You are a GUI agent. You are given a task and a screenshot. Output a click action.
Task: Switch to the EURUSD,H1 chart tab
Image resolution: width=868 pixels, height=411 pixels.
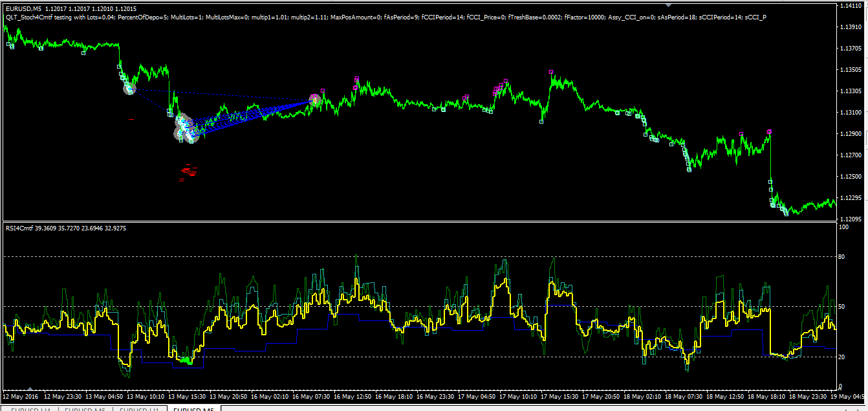point(140,408)
